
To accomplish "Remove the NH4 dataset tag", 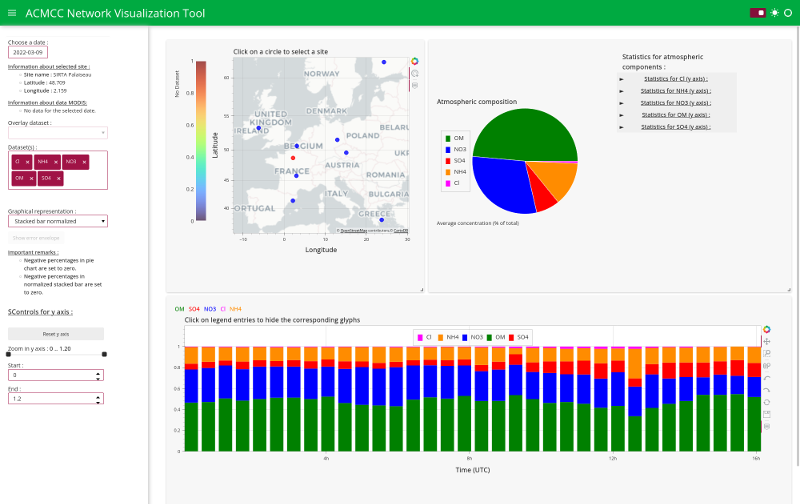I will coord(56,162).
